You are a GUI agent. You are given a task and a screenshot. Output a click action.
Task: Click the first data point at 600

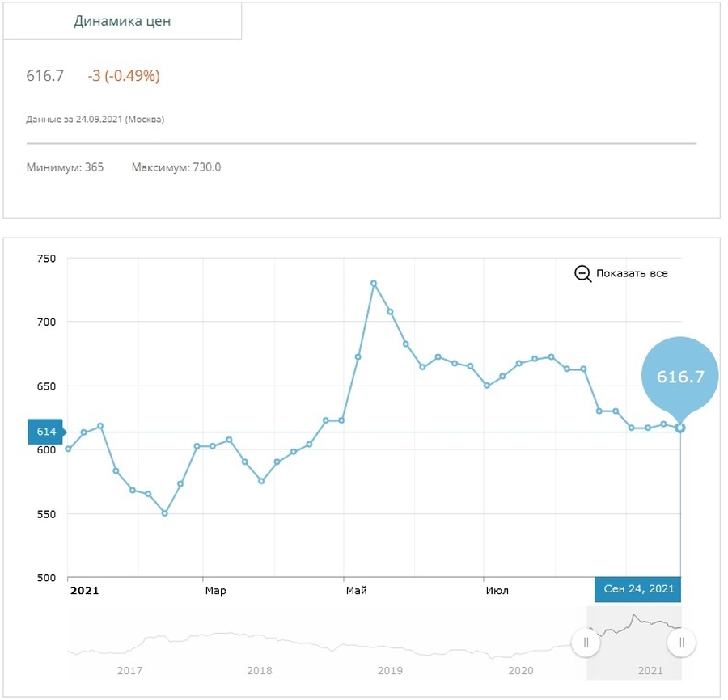point(68,449)
